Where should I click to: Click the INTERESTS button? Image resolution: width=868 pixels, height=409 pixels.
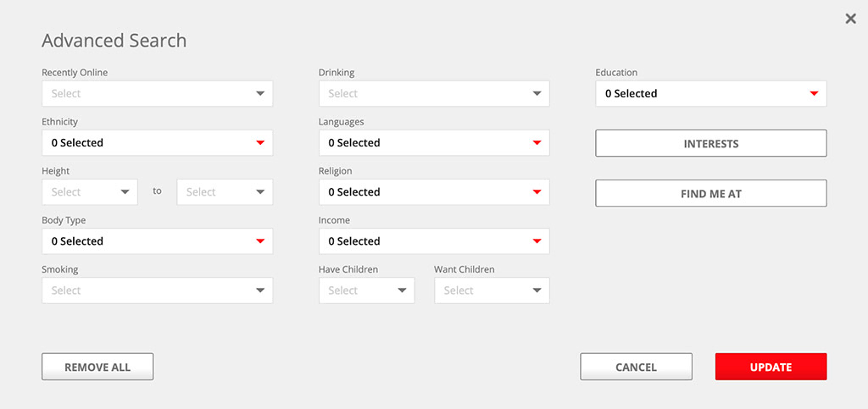click(710, 144)
